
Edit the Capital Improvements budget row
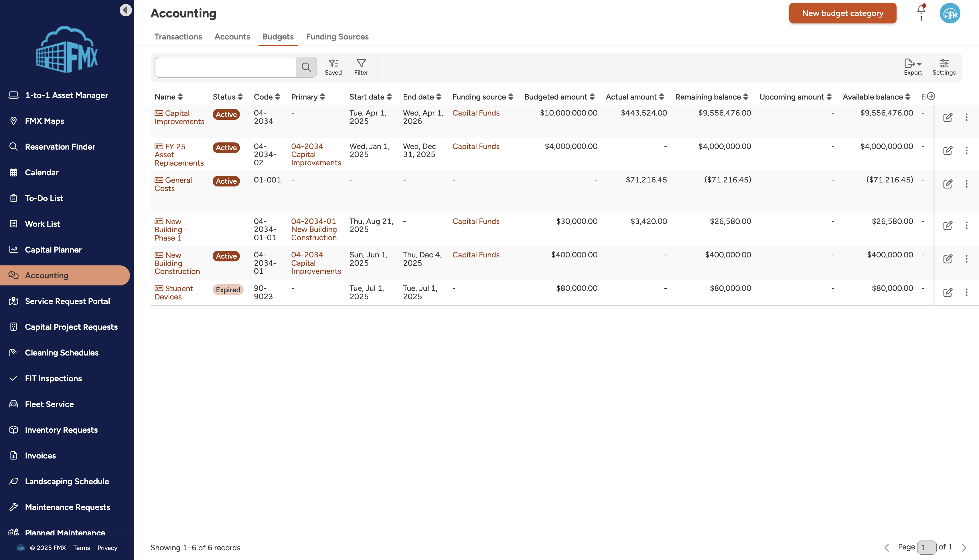click(948, 117)
